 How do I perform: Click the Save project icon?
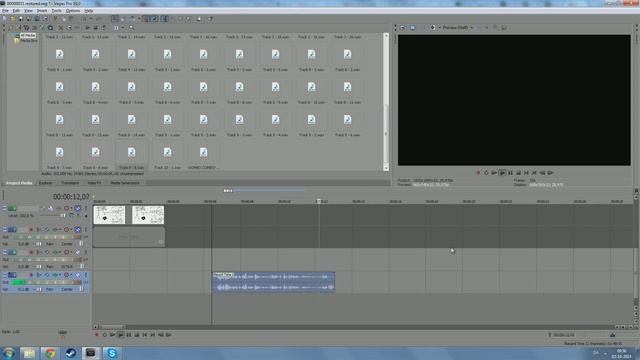click(x=20, y=19)
